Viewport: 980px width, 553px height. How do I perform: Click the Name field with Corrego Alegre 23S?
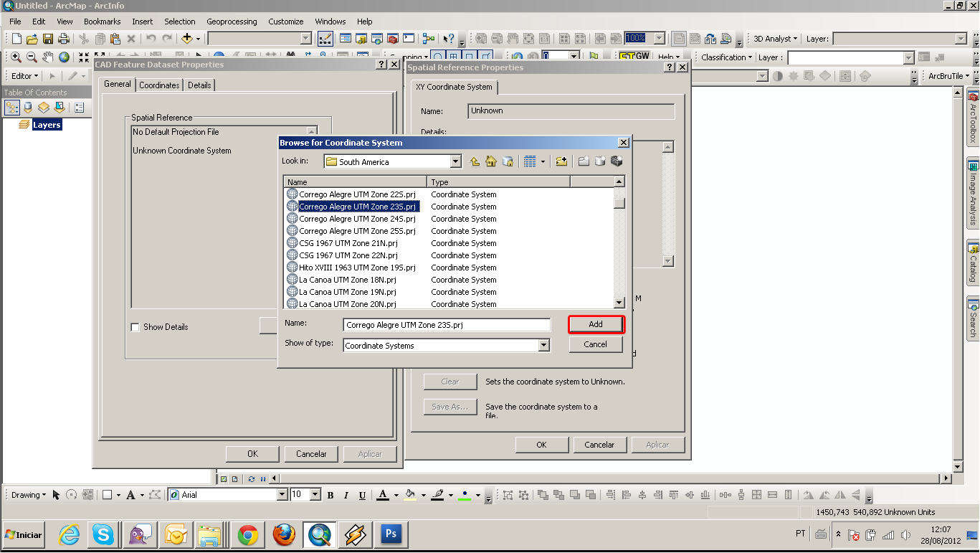[x=447, y=325]
